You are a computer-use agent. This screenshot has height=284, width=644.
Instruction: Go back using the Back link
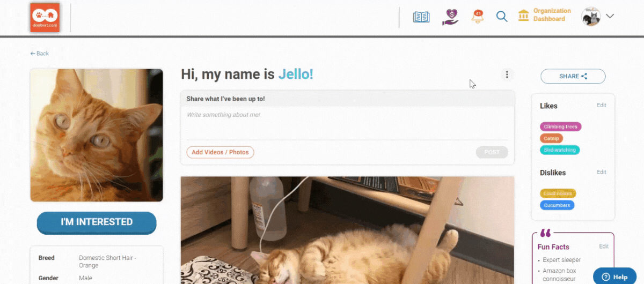pos(40,54)
